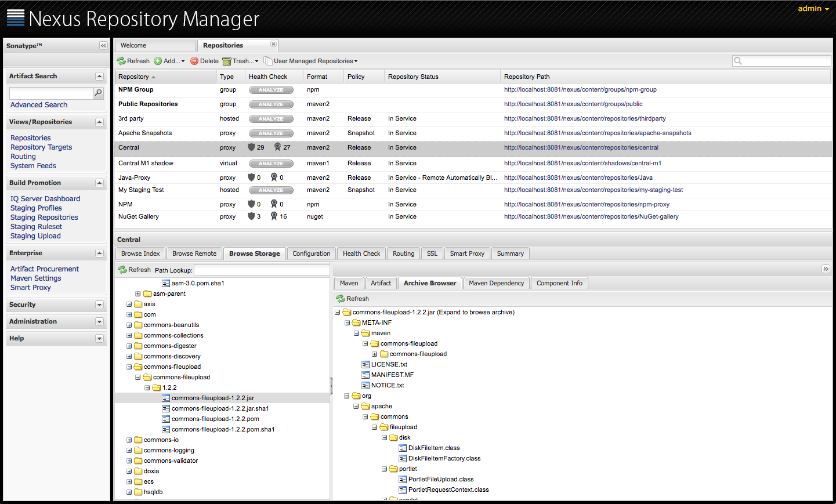Click the NPM proxy license badge icon
Image resolution: width=836 pixels, height=504 pixels.
[x=274, y=204]
